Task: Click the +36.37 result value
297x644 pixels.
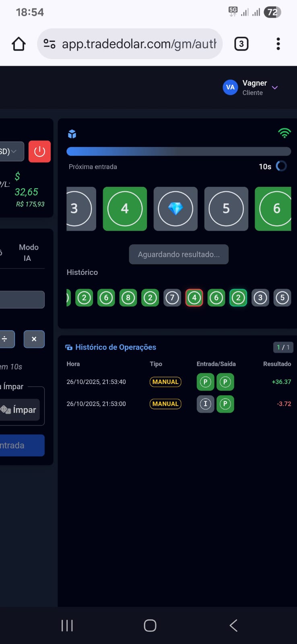Action: tap(281, 382)
